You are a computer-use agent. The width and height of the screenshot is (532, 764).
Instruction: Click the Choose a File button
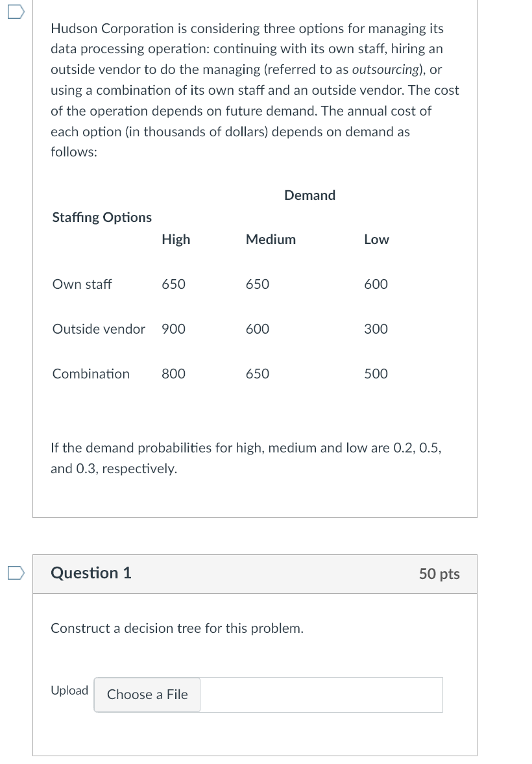pos(147,695)
